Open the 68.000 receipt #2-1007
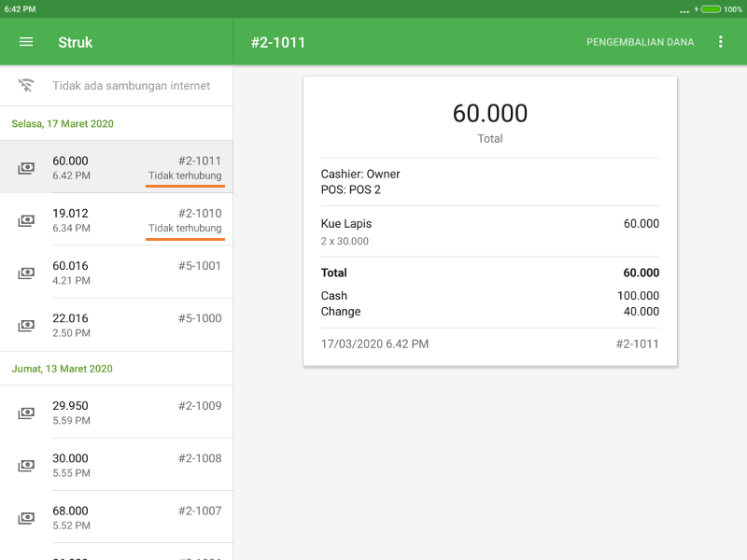 (131, 517)
